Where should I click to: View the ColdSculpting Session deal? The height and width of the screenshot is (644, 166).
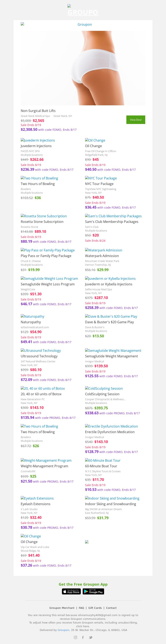pos(102,394)
